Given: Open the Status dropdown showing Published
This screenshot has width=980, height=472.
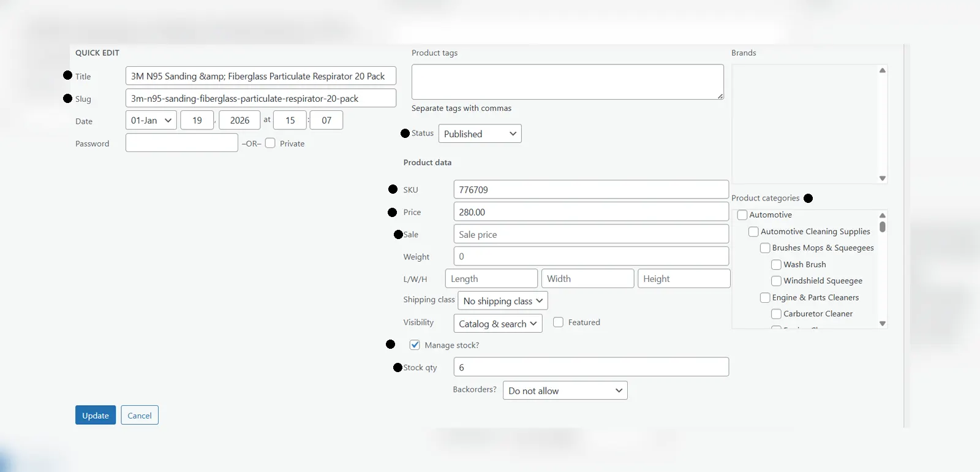Looking at the screenshot, I should point(480,134).
